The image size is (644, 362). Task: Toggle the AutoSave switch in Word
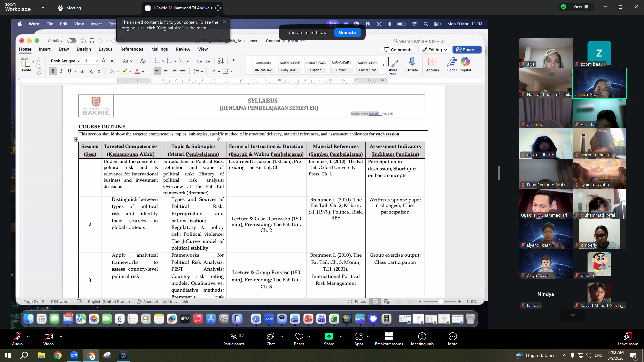72,41
